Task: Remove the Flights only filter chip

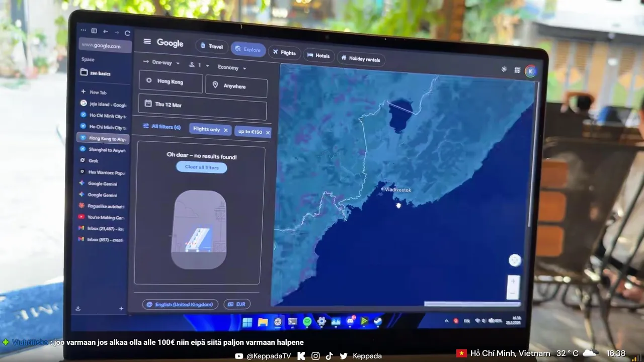Action: (225, 130)
